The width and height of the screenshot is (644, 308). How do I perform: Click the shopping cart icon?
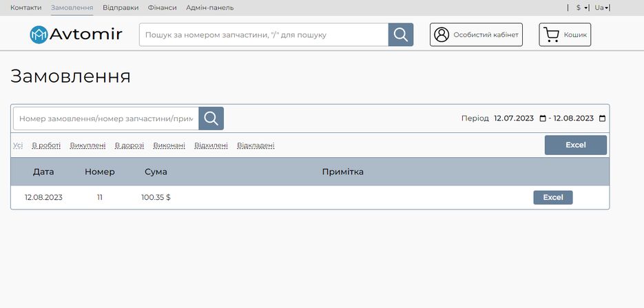(x=551, y=34)
